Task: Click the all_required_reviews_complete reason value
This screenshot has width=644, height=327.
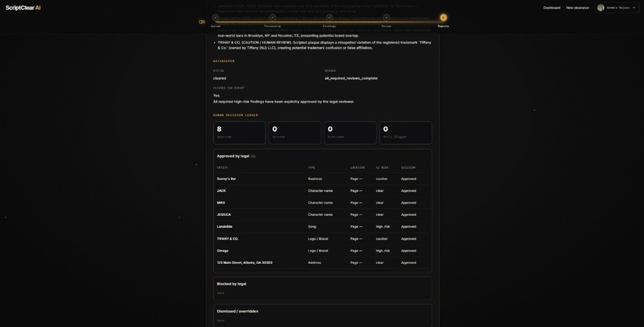Action: pyautogui.click(x=351, y=78)
